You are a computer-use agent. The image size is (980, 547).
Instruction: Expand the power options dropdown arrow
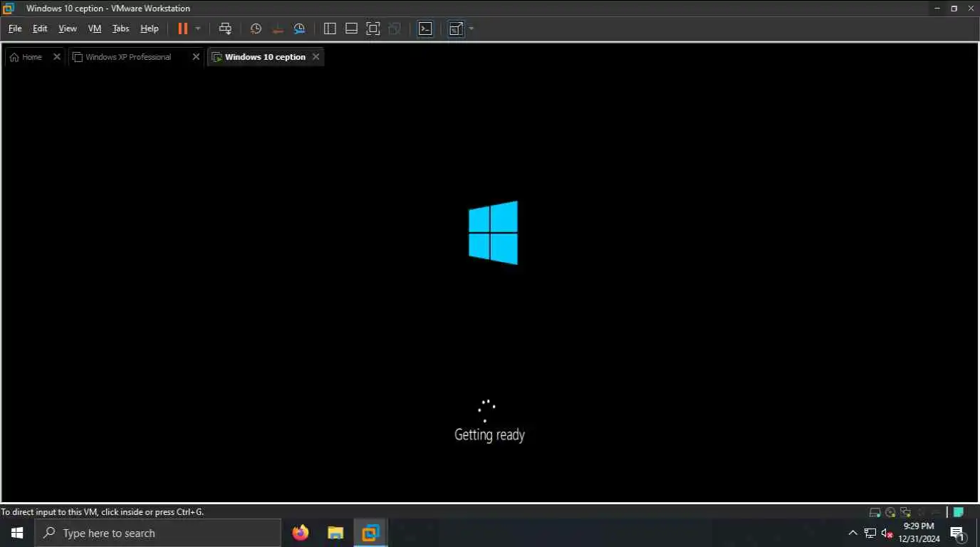click(x=198, y=28)
